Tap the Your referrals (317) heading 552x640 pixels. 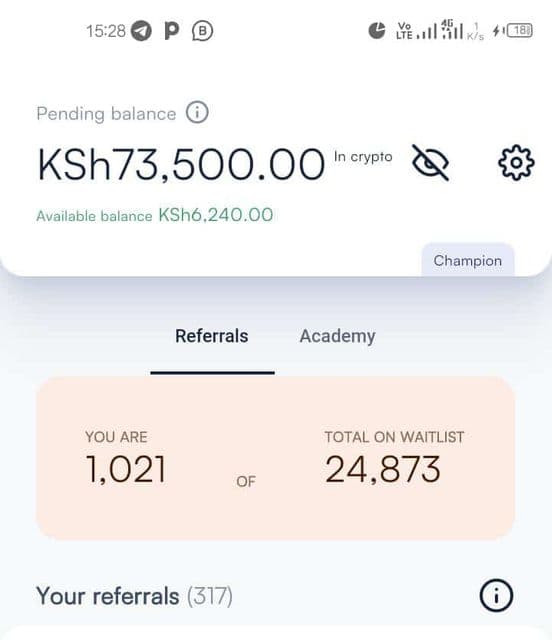[x=134, y=596]
